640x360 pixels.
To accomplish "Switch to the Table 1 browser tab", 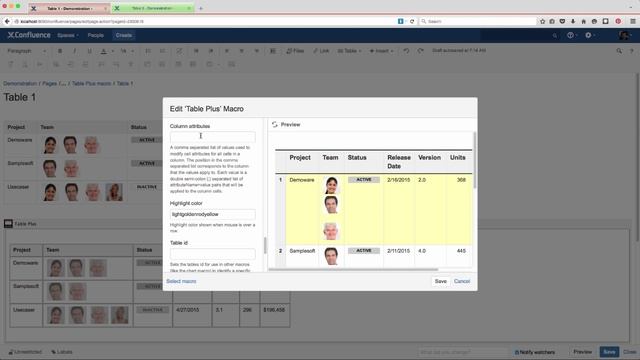I will pyautogui.click(x=69, y=8).
